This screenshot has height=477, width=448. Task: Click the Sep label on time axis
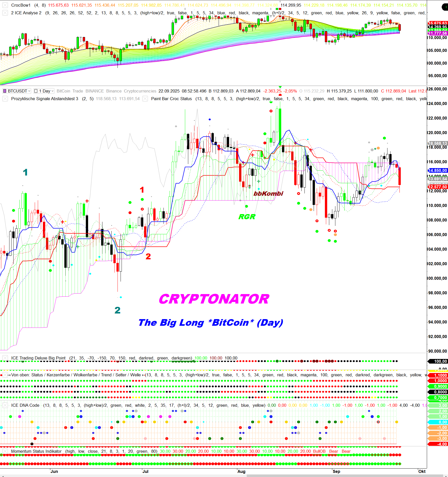(x=336, y=471)
